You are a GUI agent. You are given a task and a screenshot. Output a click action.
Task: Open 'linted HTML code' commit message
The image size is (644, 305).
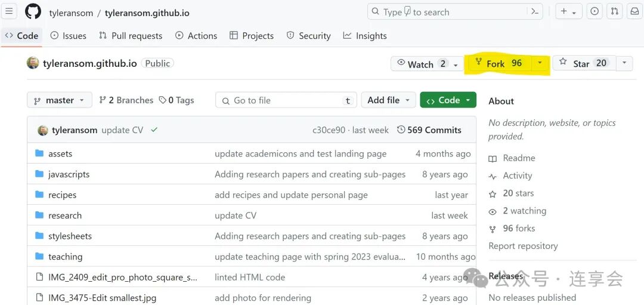(x=250, y=277)
